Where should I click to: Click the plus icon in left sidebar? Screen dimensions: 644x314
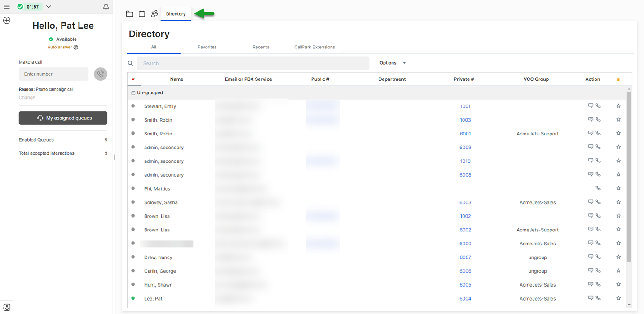point(7,20)
